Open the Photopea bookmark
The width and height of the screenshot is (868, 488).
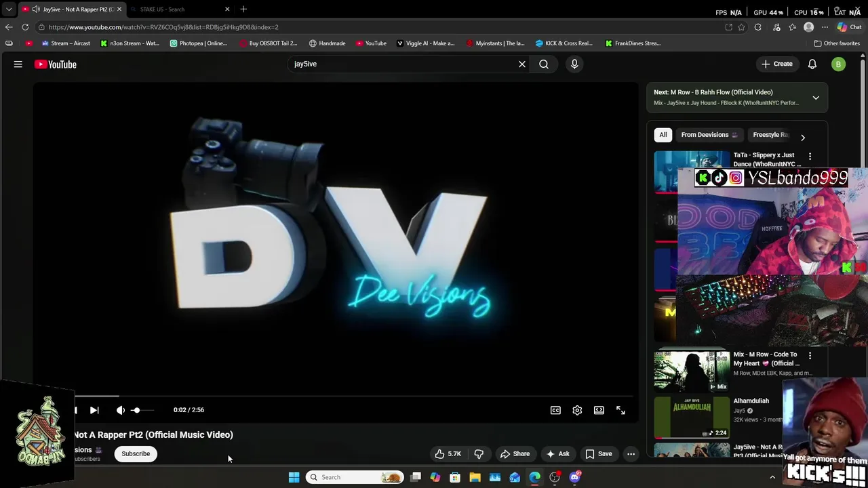(x=199, y=43)
